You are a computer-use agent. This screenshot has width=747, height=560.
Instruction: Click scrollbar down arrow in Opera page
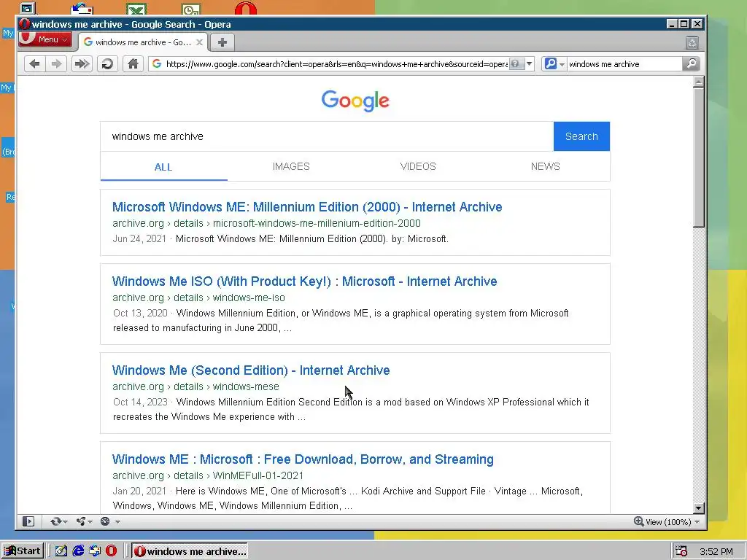698,508
